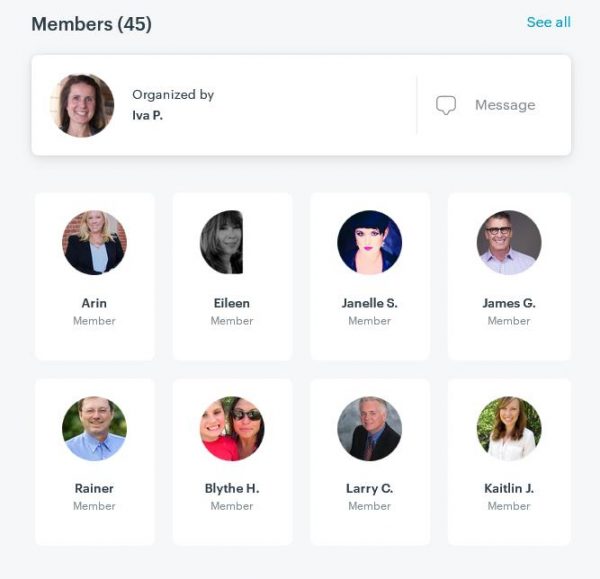The width and height of the screenshot is (600, 579).
Task: Open Blythe H.'s profile picture
Action: click(x=232, y=428)
